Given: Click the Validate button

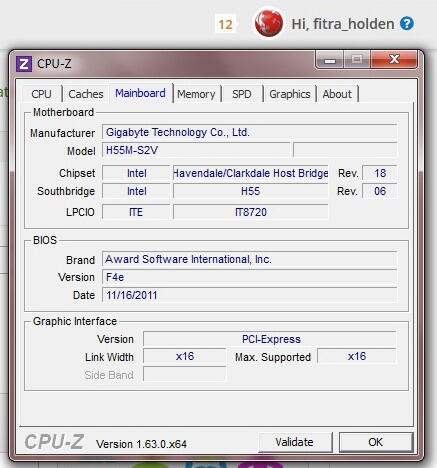Looking at the screenshot, I should (295, 442).
